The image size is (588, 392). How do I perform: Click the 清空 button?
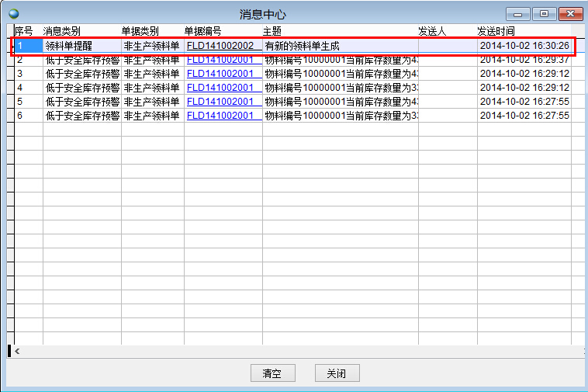pos(273,373)
